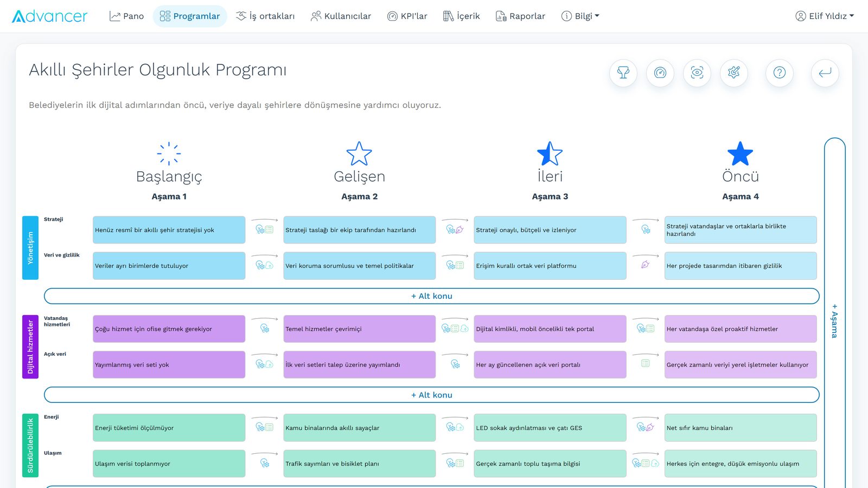Viewport: 868px width, 488px height.
Task: Select the Dijital hizmetler purple category label
Action: tap(30, 346)
